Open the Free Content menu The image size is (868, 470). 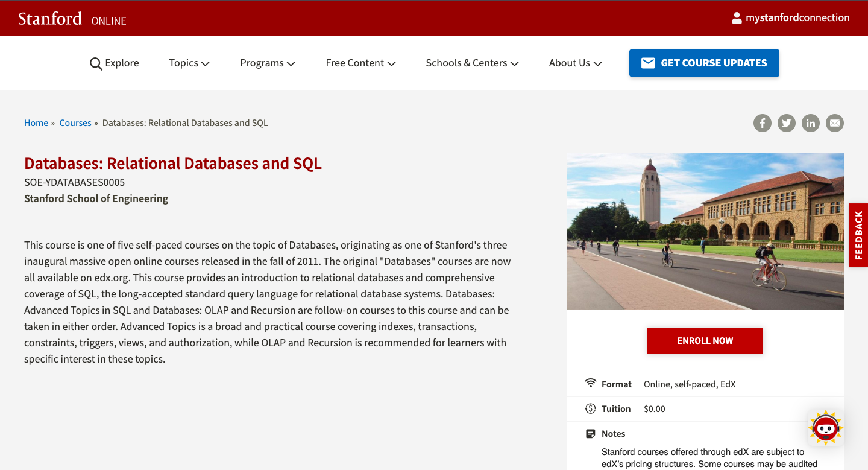pos(360,63)
